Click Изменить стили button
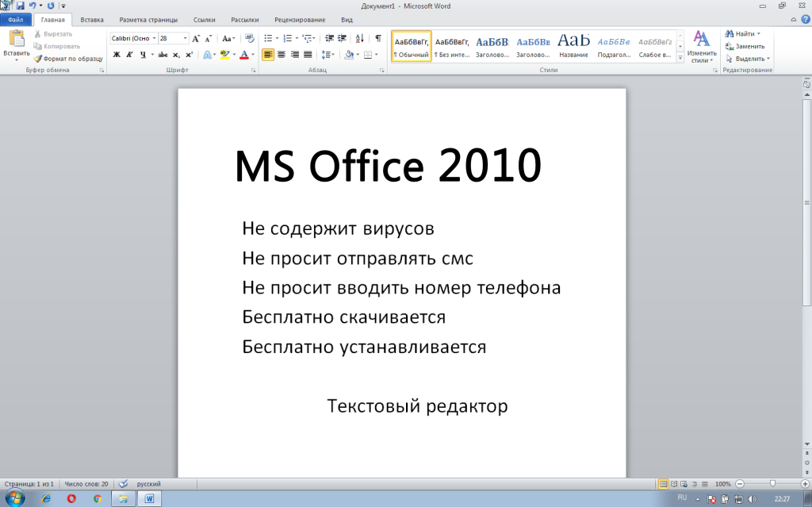The width and height of the screenshot is (812, 507). (x=702, y=46)
